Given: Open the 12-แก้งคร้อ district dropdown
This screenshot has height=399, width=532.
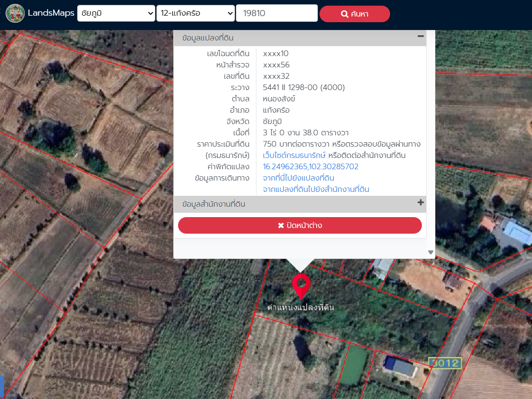Looking at the screenshot, I should (x=195, y=13).
